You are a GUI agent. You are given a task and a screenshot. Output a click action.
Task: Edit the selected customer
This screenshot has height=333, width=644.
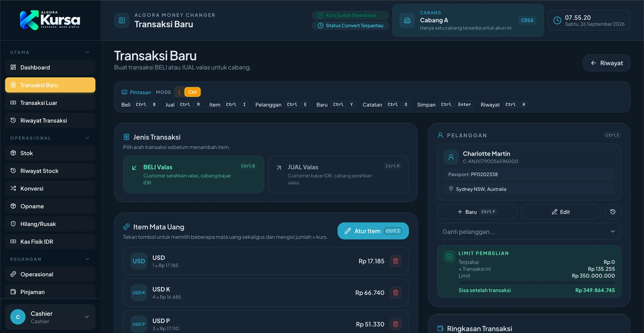(x=561, y=212)
